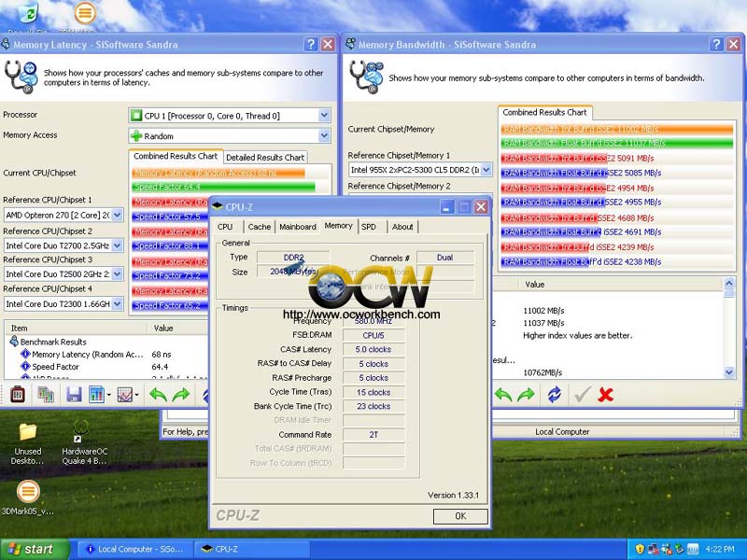The width and height of the screenshot is (747, 560).
Task: Open the dropdown arrow beside the bar chart icon
Action: [x=108, y=394]
